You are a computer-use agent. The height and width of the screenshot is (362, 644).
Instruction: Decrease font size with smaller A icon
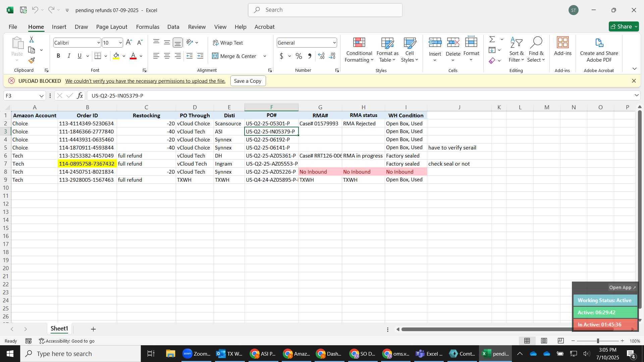tap(140, 43)
